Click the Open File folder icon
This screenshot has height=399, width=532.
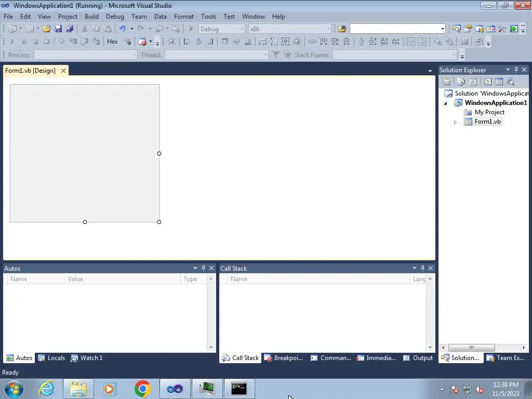(x=47, y=29)
